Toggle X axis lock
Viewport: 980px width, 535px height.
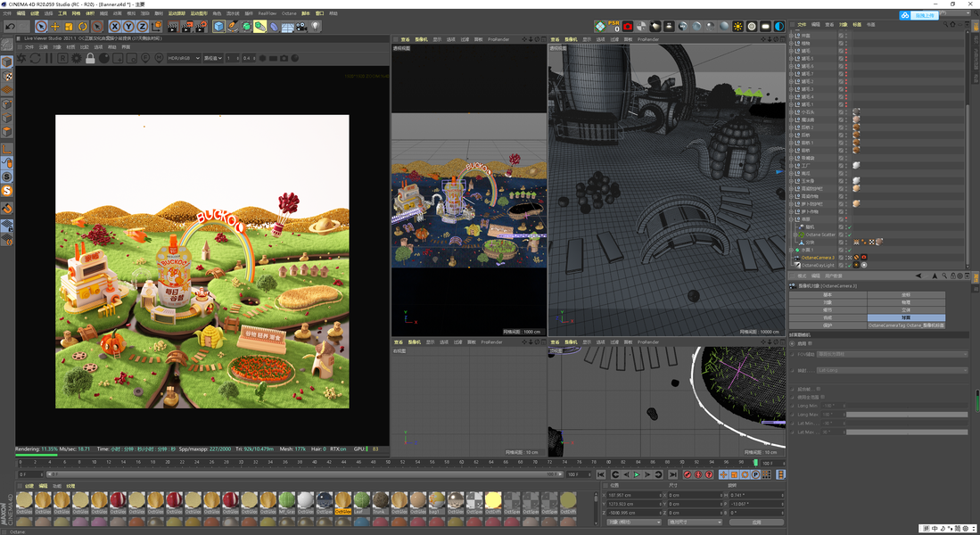click(x=114, y=26)
